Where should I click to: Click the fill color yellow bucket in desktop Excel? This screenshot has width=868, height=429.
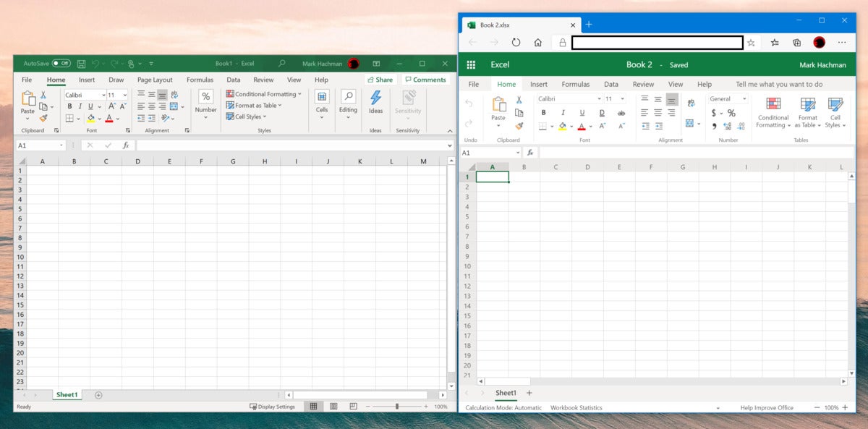click(90, 118)
